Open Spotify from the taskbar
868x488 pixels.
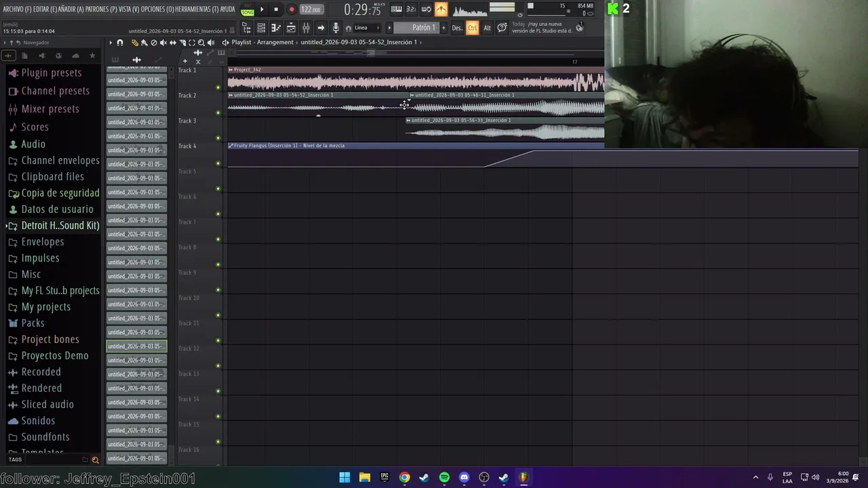click(x=444, y=477)
